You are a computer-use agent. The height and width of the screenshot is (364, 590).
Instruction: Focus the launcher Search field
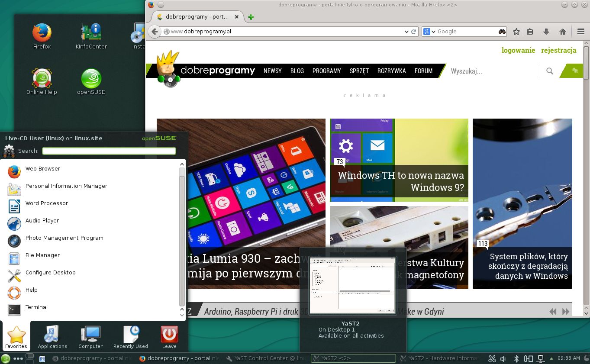(109, 151)
